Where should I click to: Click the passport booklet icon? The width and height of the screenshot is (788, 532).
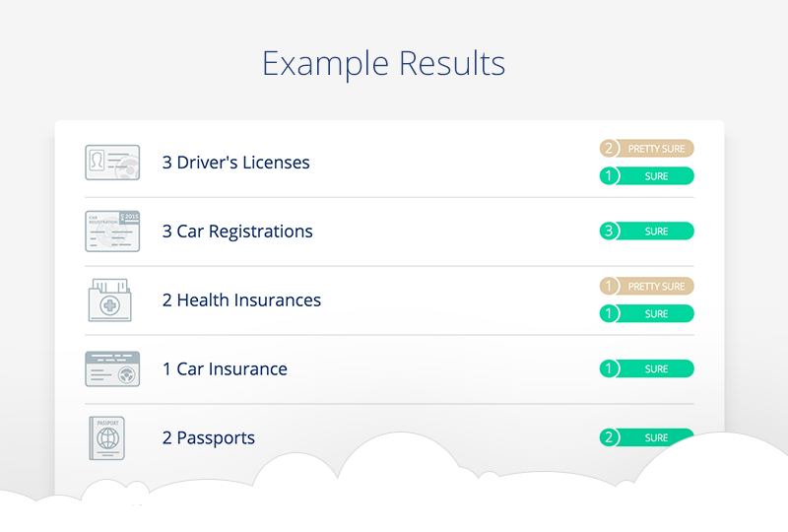pos(107,438)
